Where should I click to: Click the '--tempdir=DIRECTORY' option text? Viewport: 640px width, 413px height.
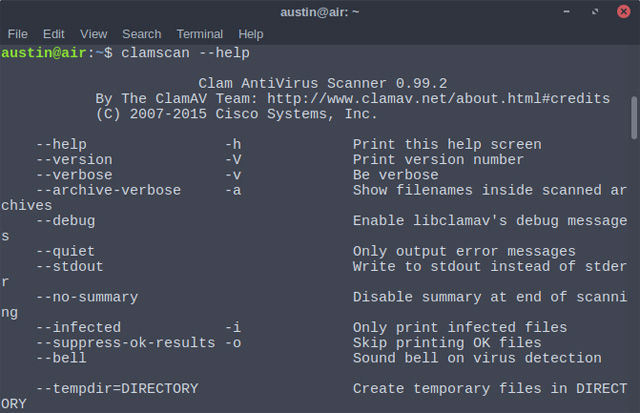click(117, 388)
